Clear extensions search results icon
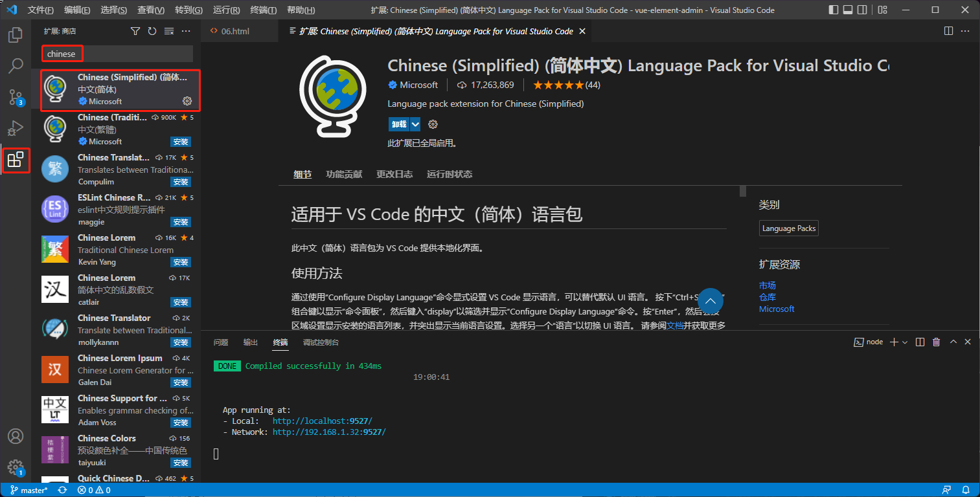Screen dimensions: 980x497 (169, 31)
